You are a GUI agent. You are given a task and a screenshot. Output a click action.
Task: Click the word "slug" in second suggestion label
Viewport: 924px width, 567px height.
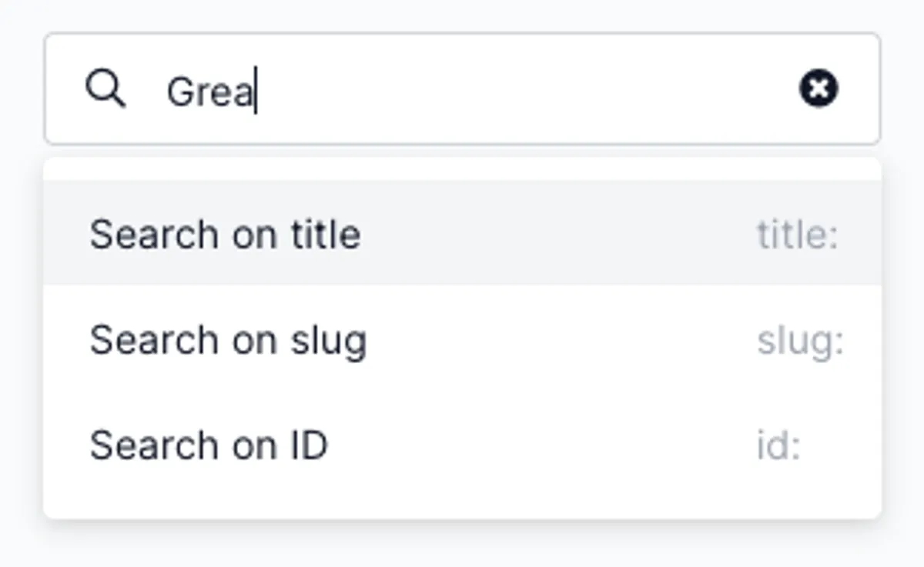[328, 340]
